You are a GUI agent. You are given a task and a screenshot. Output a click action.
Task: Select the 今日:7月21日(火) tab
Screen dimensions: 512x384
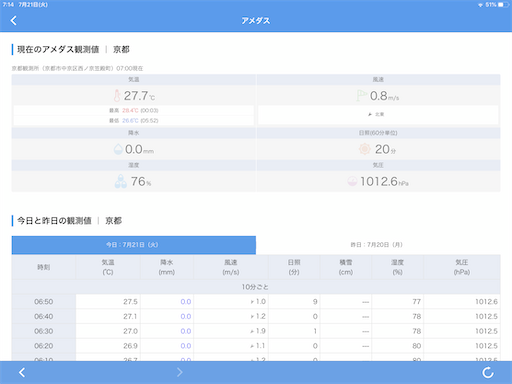(x=134, y=245)
